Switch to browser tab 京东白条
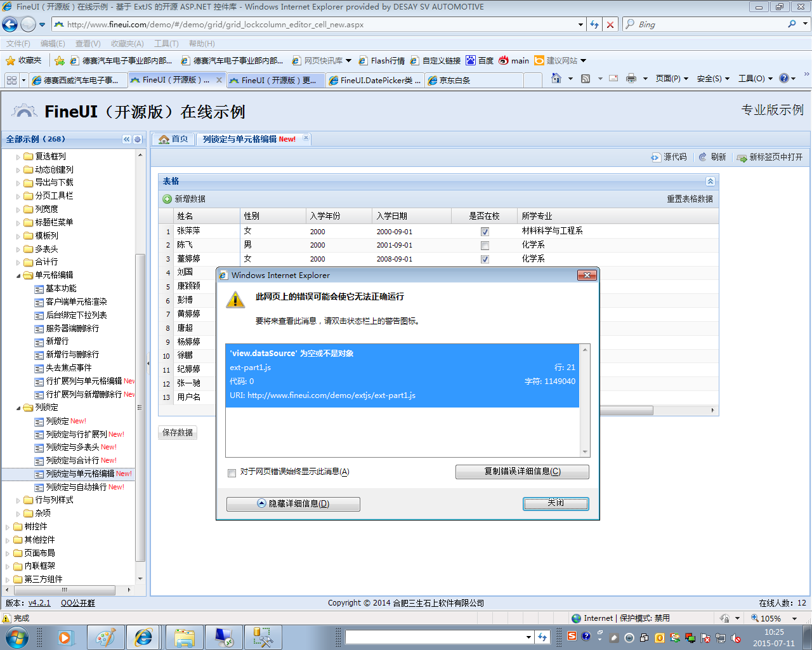The width and height of the screenshot is (812, 650). click(475, 80)
